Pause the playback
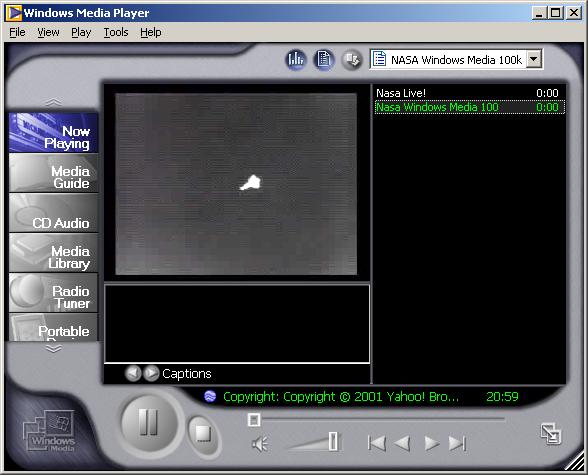588x475 pixels. [149, 423]
